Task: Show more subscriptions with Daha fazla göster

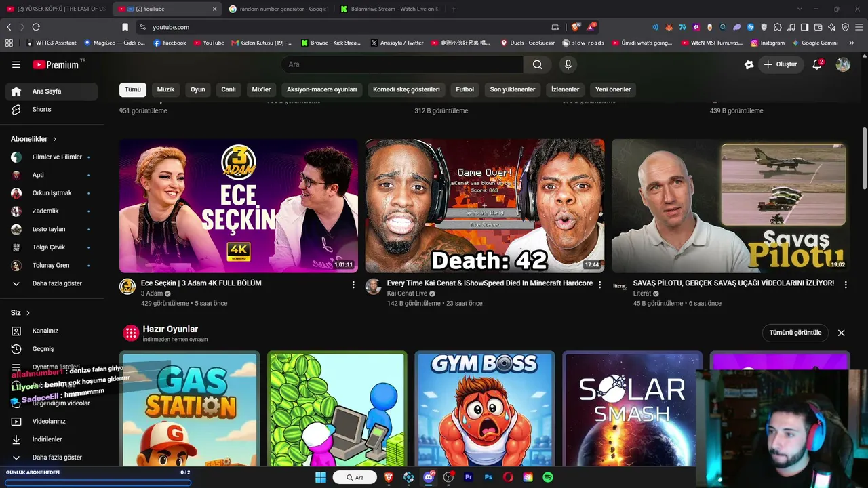Action: pyautogui.click(x=52, y=283)
